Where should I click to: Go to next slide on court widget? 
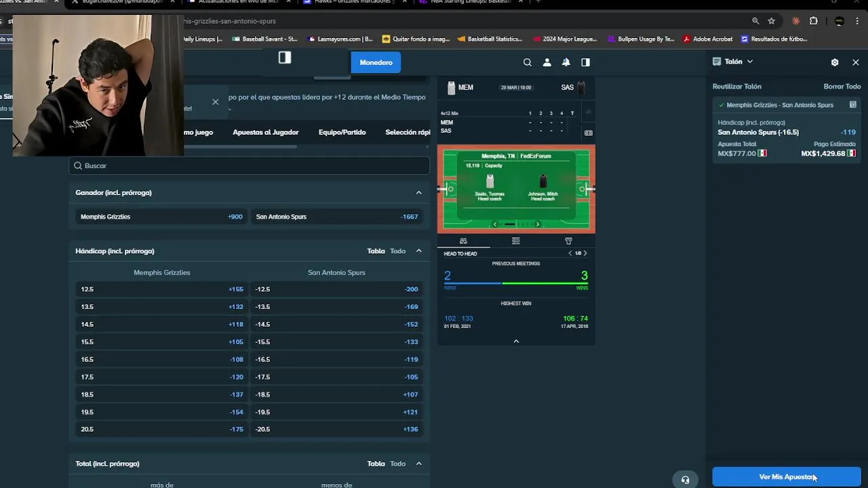[x=538, y=224]
